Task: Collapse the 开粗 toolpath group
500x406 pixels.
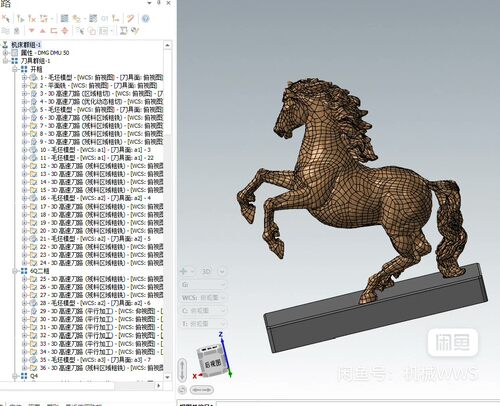Action: pyautogui.click(x=15, y=69)
